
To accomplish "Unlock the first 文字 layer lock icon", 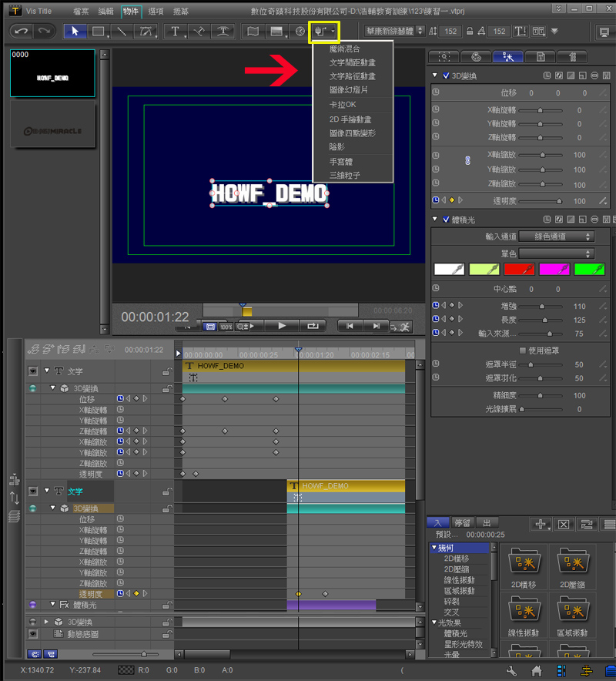I will pos(167,372).
